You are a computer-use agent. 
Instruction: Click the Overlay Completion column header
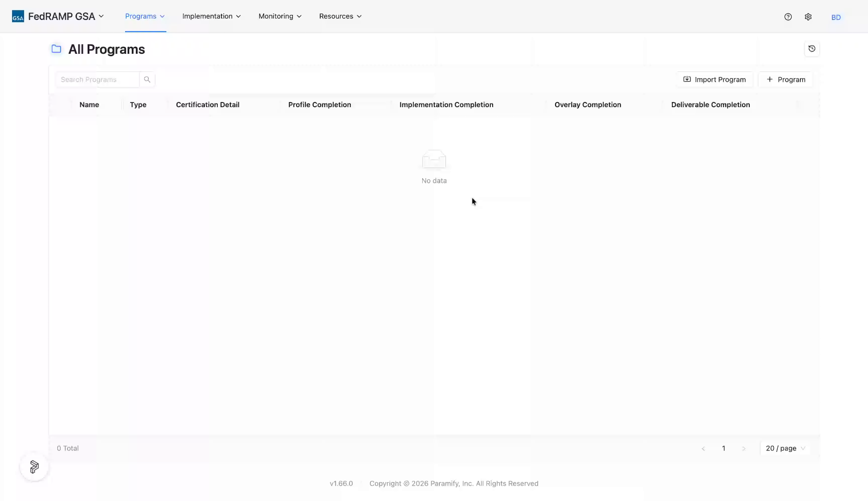tap(588, 105)
